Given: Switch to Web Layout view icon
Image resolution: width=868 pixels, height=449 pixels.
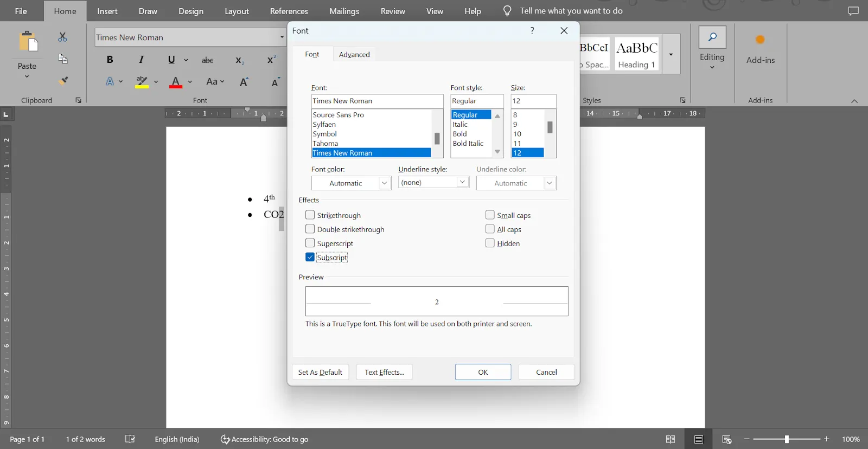Looking at the screenshot, I should 727,439.
